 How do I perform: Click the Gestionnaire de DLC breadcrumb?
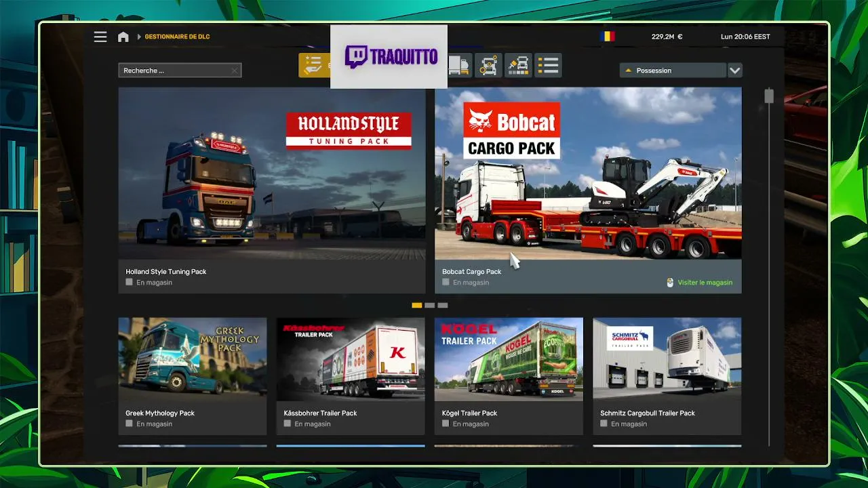[x=177, y=37]
